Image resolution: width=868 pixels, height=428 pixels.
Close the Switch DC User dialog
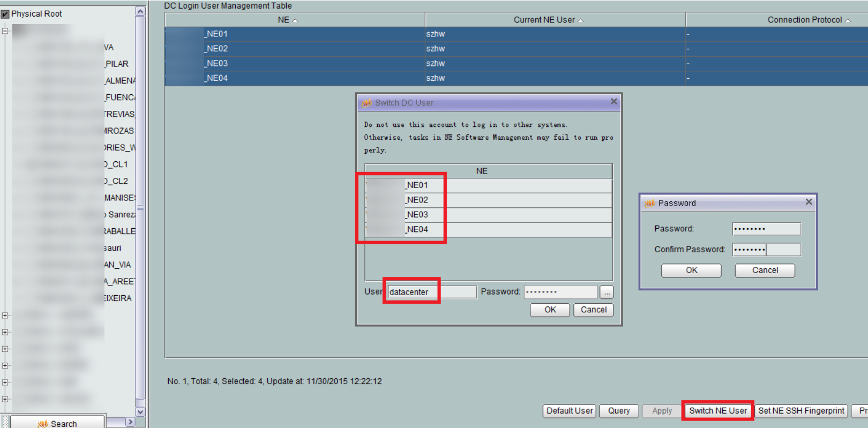click(x=614, y=101)
